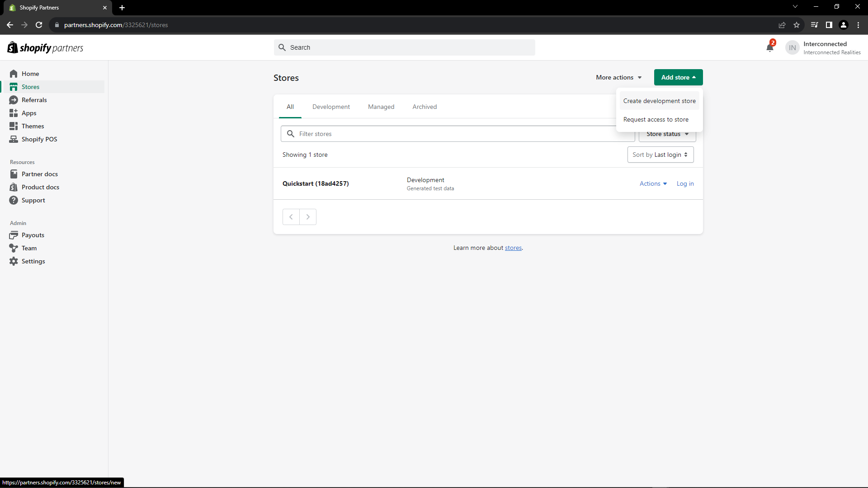Select Create development store menu item
Viewport: 868px width, 488px height.
click(659, 101)
